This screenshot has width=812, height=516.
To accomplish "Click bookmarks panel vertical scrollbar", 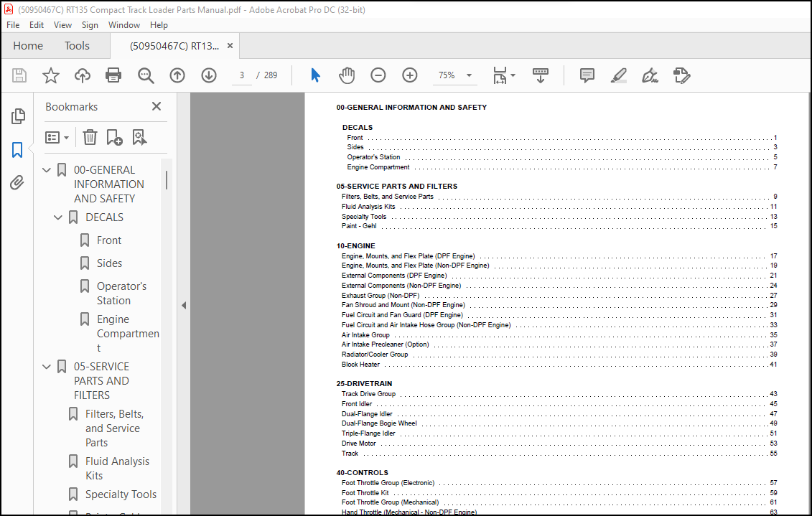I will [x=167, y=180].
